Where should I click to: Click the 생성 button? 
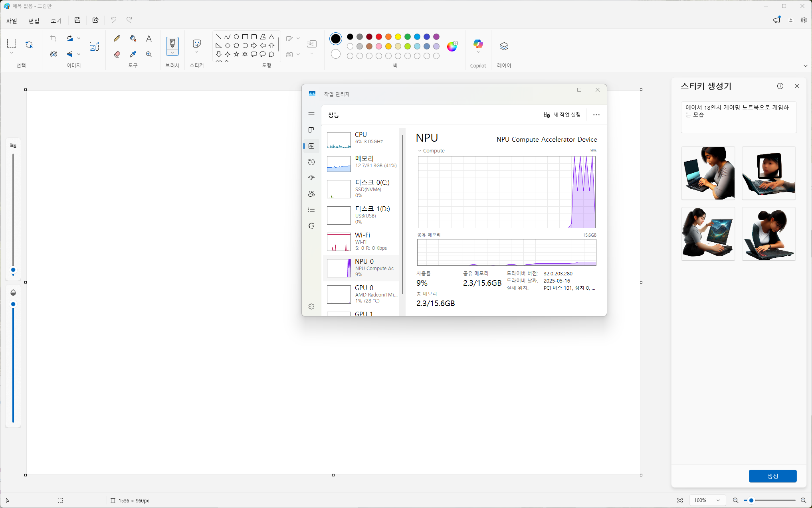point(772,476)
